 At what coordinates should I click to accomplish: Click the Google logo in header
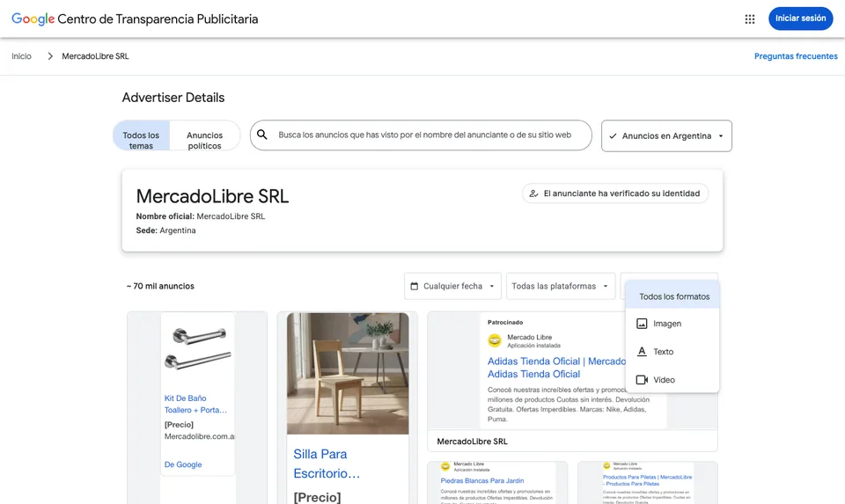[x=33, y=18]
